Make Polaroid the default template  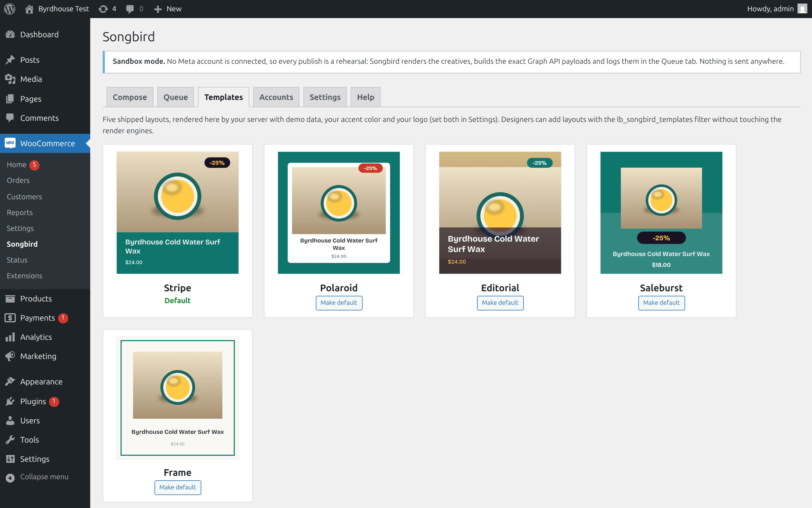339,303
